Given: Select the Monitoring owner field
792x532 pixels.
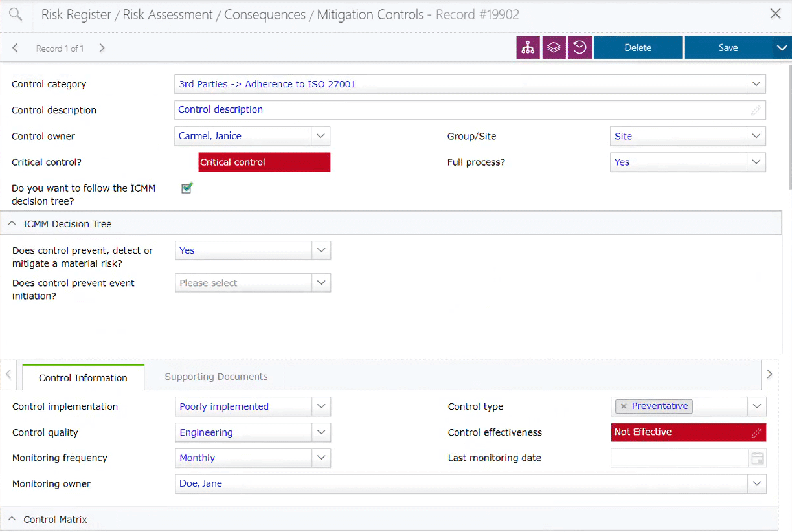Looking at the screenshot, I should 453,483.
